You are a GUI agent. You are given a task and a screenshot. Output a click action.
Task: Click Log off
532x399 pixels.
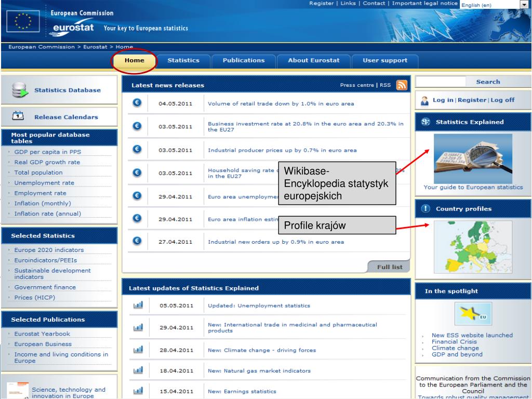[502, 100]
